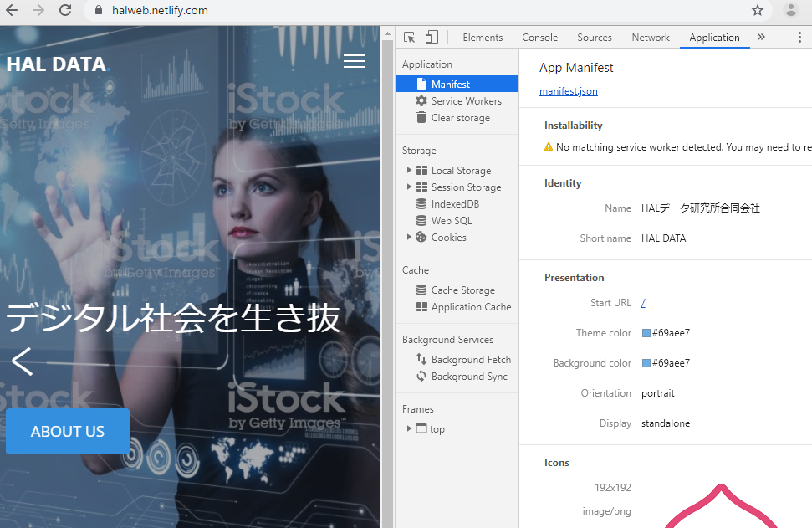812x528 pixels.
Task: Switch to the Network tab
Action: [651, 38]
